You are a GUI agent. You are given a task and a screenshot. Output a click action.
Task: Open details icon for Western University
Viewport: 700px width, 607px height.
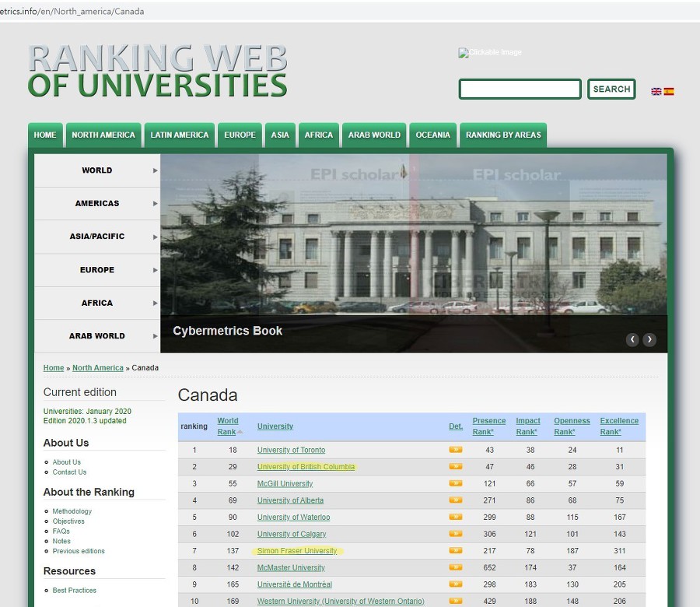click(x=455, y=602)
